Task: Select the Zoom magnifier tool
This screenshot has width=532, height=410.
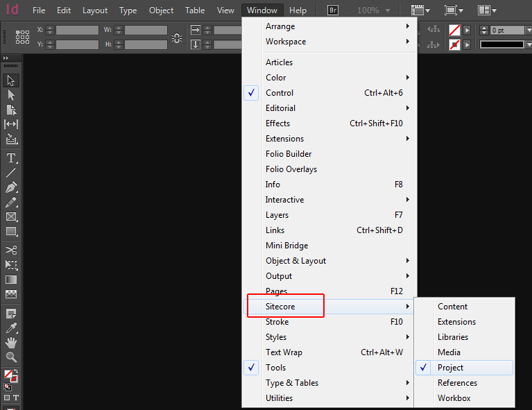Action: tap(11, 357)
